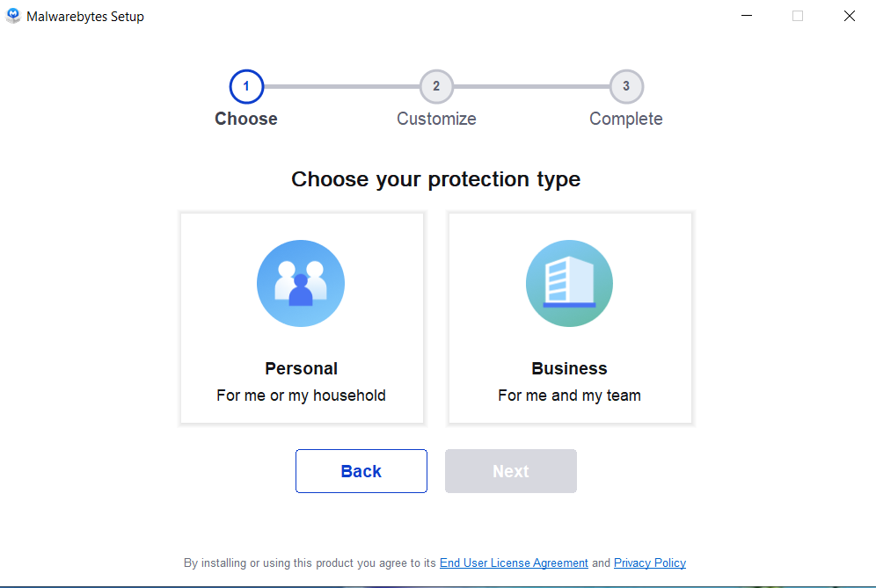The width and height of the screenshot is (876, 588).
Task: Select the Choose step label
Action: (246, 119)
